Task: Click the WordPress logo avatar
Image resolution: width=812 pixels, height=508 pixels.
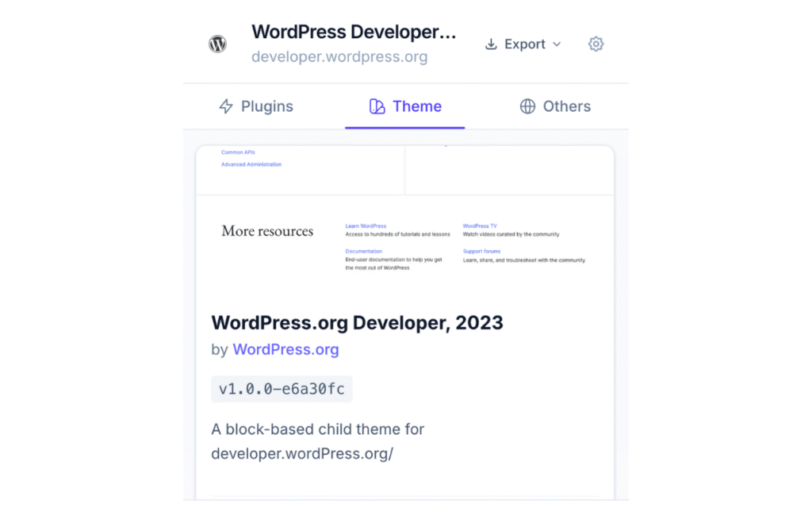Action: pos(217,44)
